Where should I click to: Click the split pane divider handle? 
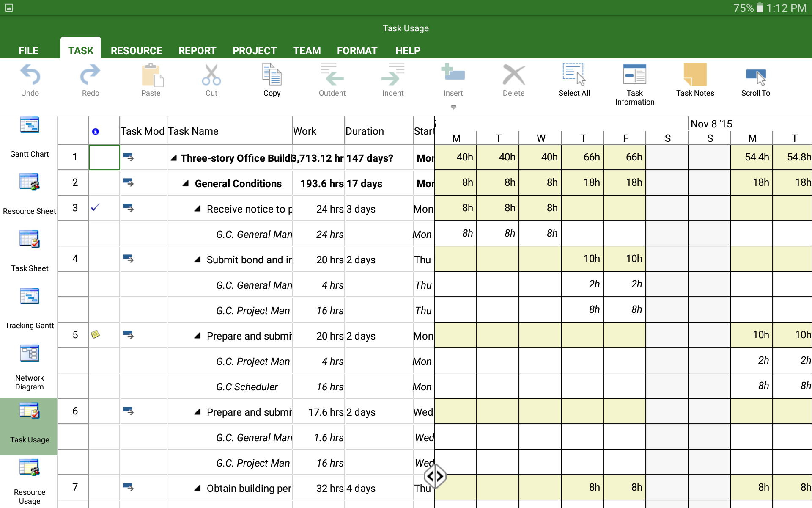tap(435, 476)
